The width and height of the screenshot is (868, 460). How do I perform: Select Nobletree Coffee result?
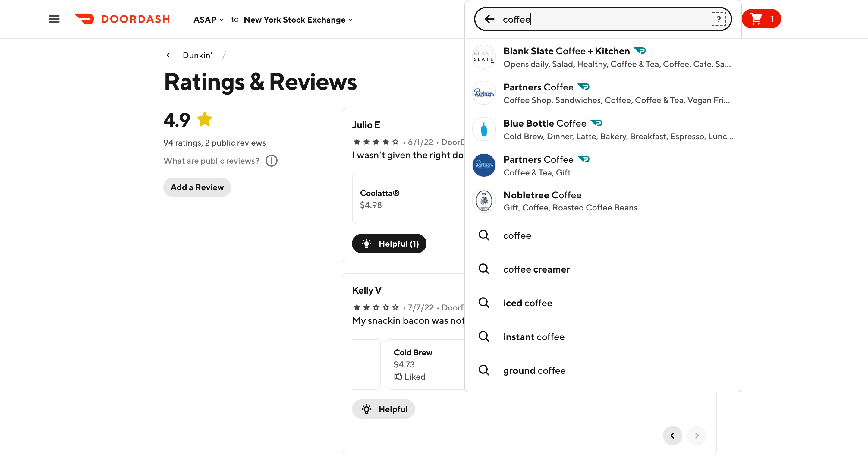click(x=602, y=201)
